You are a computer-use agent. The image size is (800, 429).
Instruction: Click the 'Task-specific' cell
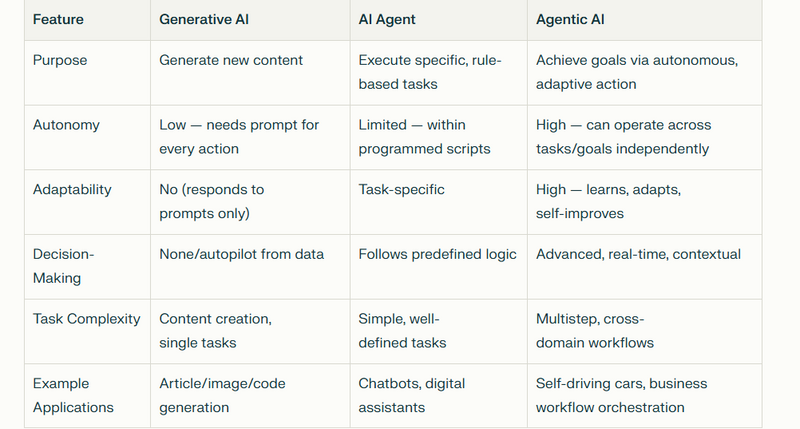[401, 190]
